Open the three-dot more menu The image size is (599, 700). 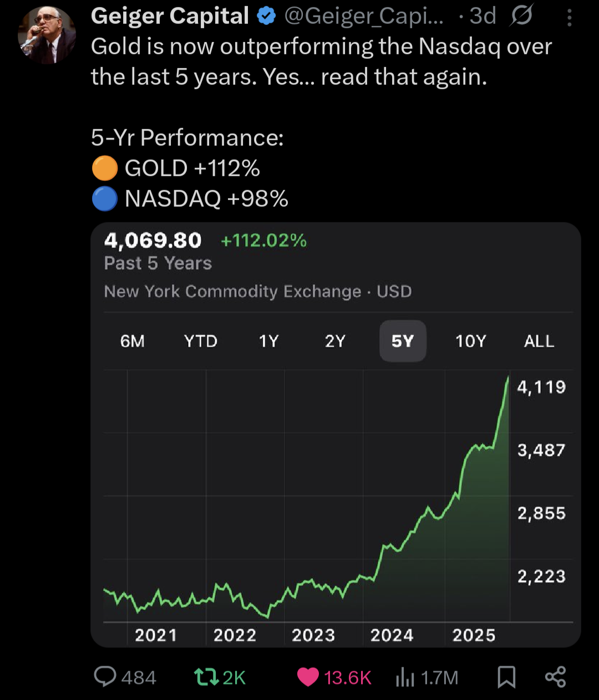(x=570, y=18)
